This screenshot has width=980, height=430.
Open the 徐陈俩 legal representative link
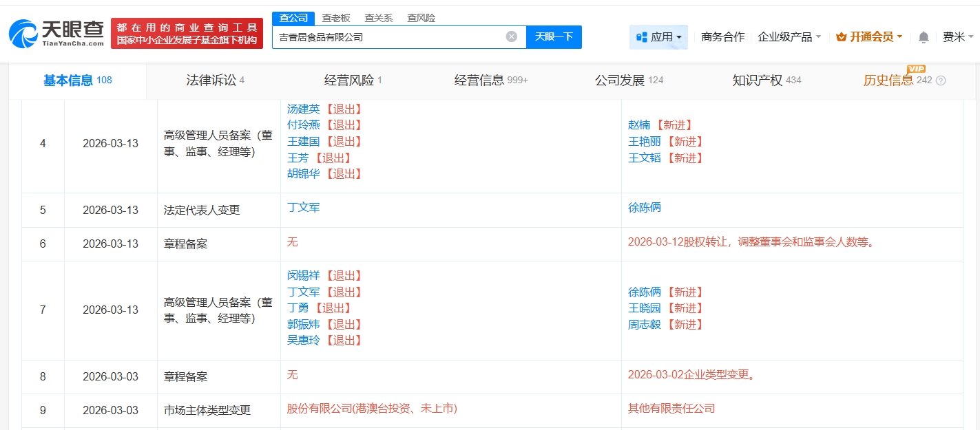[644, 207]
